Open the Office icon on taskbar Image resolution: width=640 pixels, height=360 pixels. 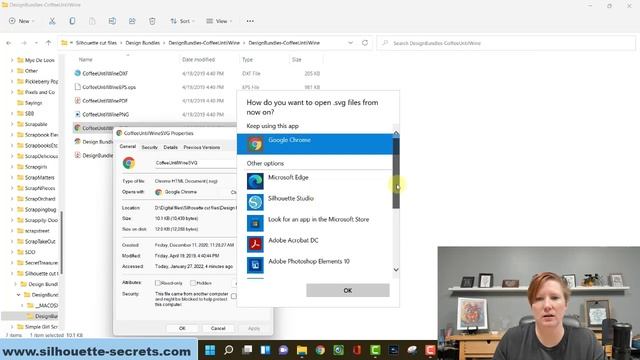[357, 350]
